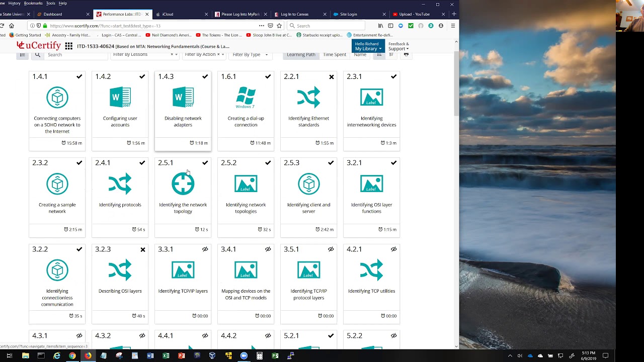644x362 pixels.
Task: Open Identifying TCP utilities shuffle icon
Action: (372, 270)
